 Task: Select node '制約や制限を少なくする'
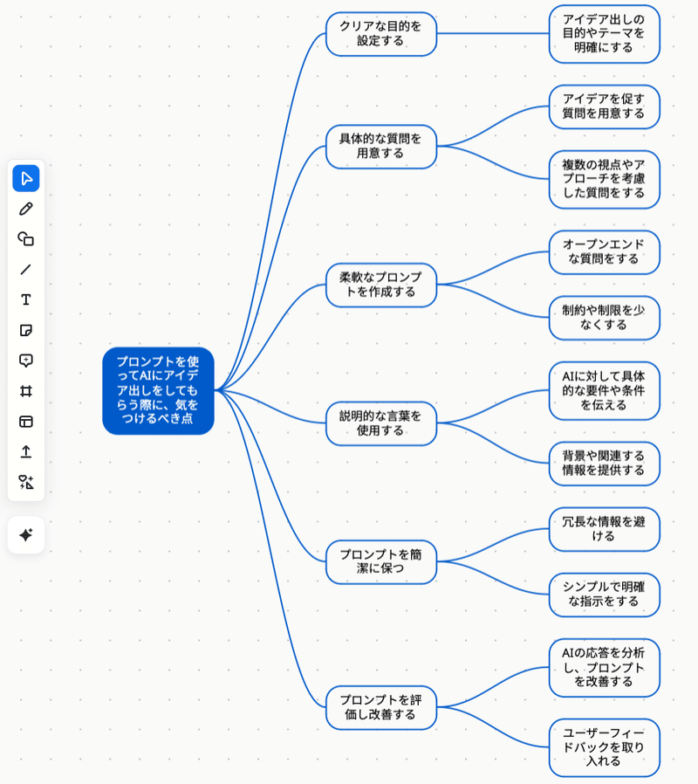[x=604, y=318]
